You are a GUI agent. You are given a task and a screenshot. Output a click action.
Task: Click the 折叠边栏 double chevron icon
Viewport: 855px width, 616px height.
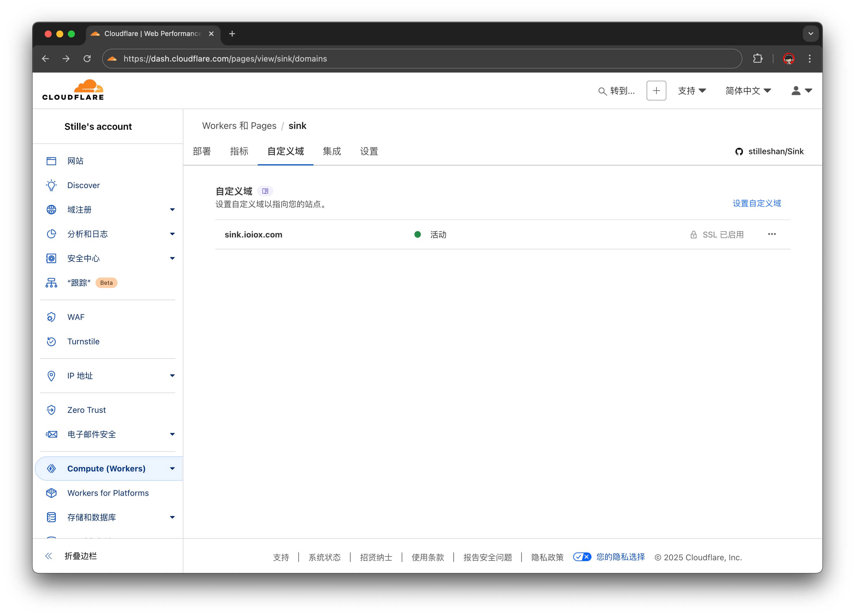(49, 556)
